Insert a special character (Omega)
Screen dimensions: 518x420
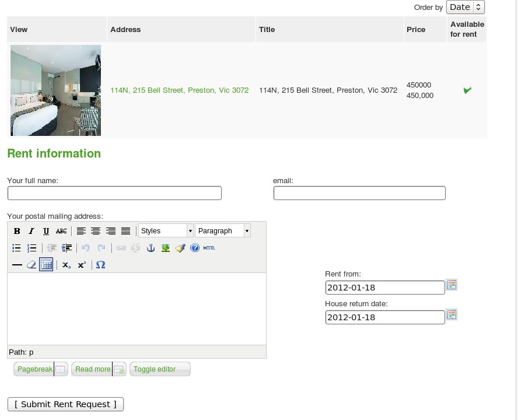[x=100, y=265]
